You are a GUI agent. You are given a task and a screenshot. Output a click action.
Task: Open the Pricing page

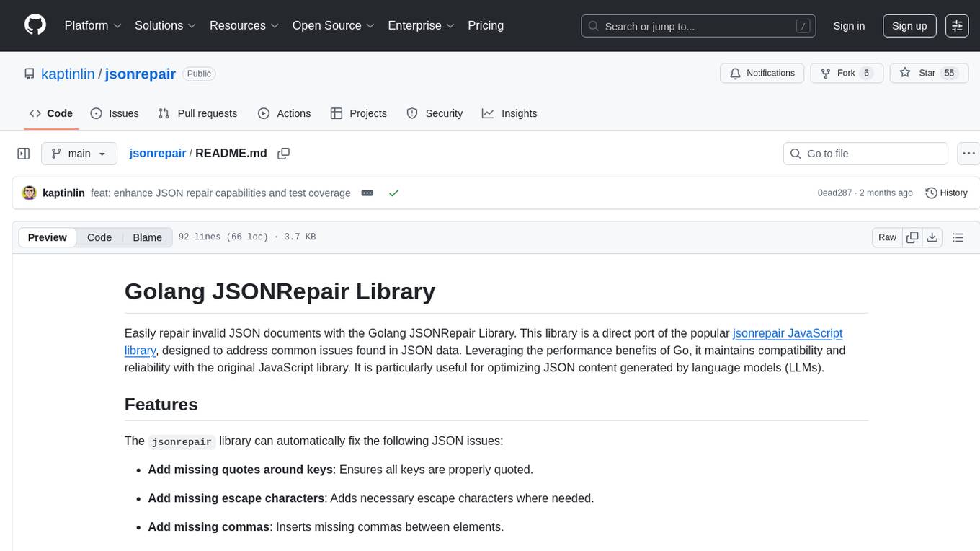[486, 25]
